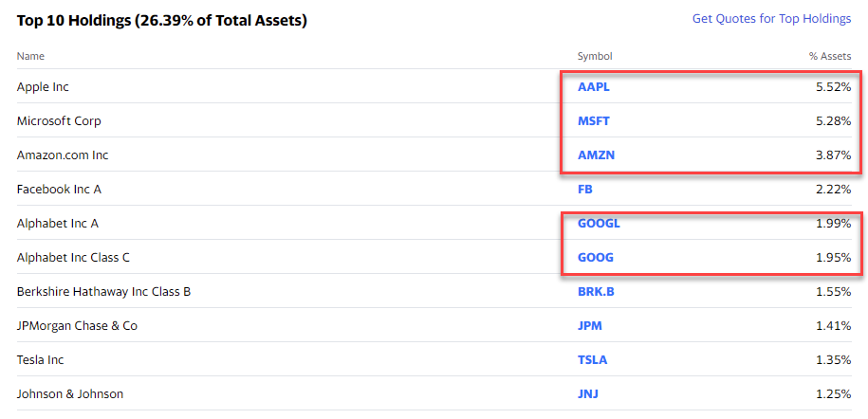Select the Microsoft Corp holding name
The width and height of the screenshot is (868, 419).
pos(59,120)
